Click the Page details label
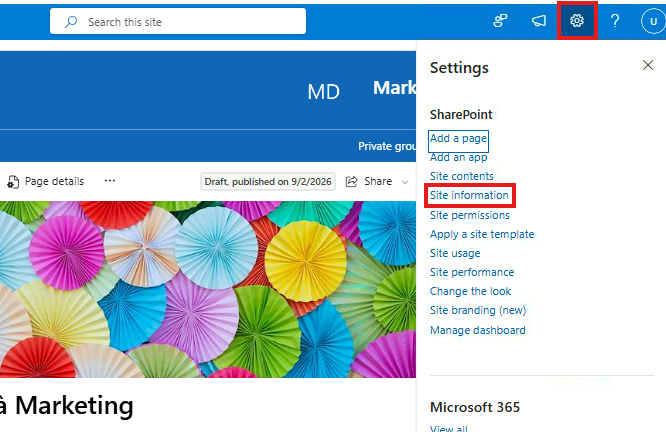 (54, 181)
